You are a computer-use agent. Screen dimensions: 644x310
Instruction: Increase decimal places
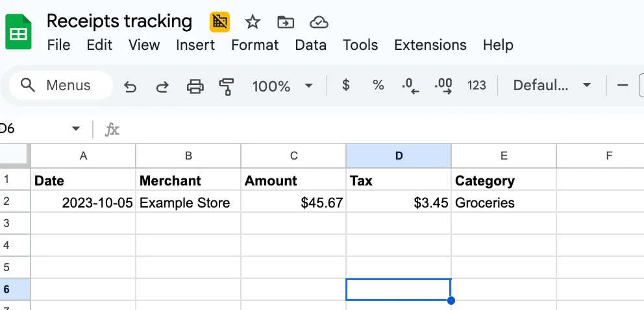pos(443,86)
